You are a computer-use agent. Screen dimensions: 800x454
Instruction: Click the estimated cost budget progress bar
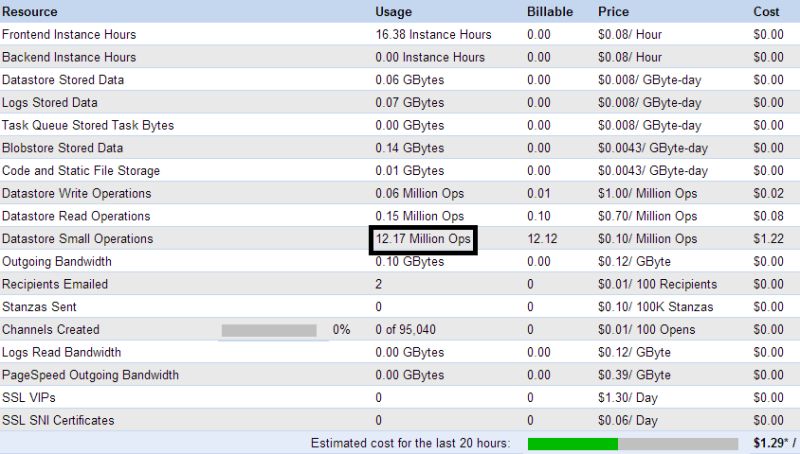pyautogui.click(x=633, y=444)
